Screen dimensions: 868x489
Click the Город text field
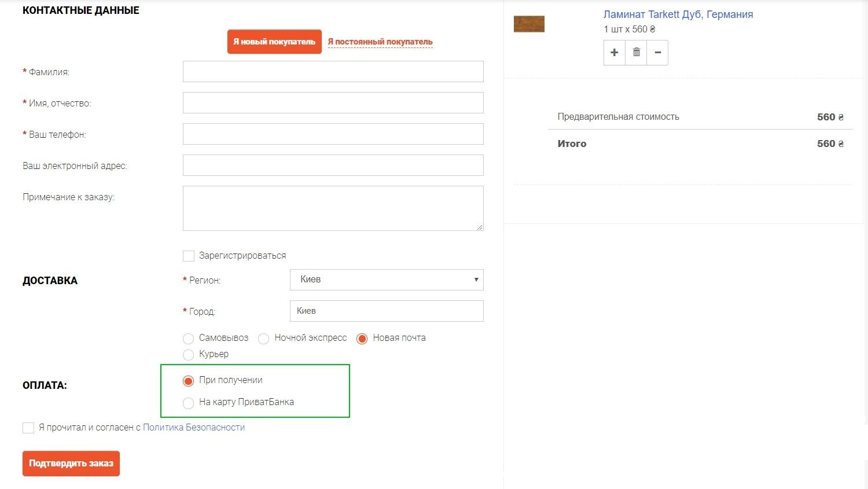pyautogui.click(x=387, y=311)
